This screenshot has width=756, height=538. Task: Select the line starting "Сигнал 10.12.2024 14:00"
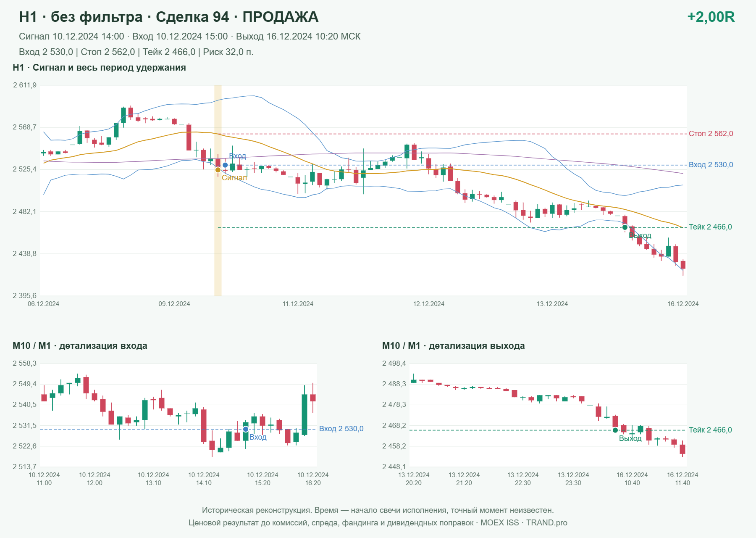coord(190,37)
